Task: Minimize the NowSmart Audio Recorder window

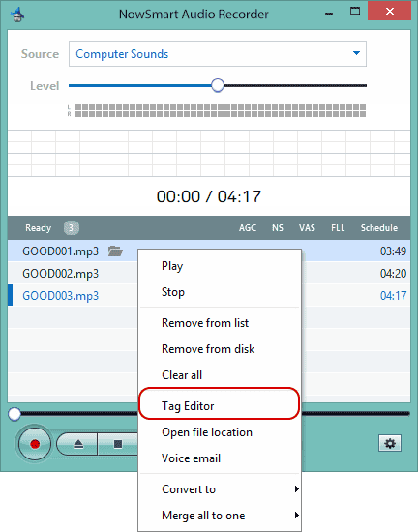Action: [329, 14]
